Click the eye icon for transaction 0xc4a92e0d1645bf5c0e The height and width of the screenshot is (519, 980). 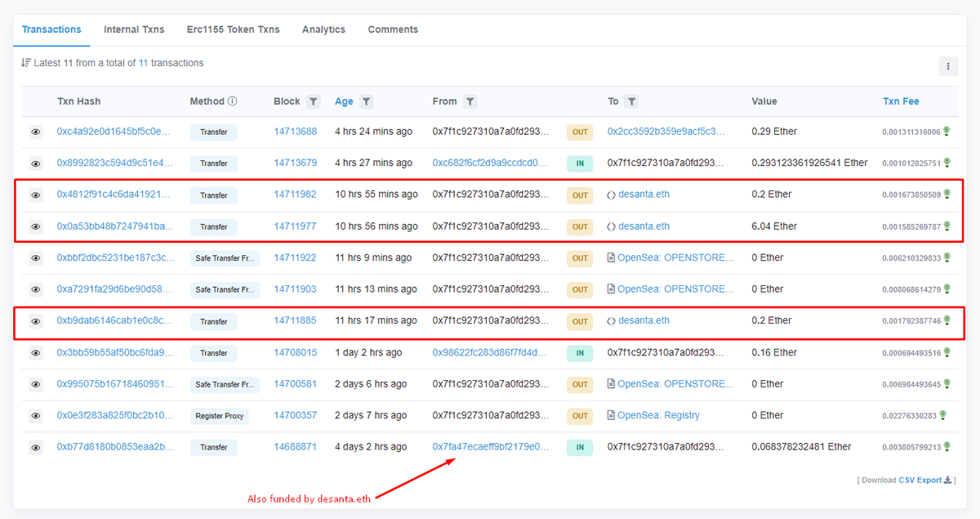tap(36, 132)
